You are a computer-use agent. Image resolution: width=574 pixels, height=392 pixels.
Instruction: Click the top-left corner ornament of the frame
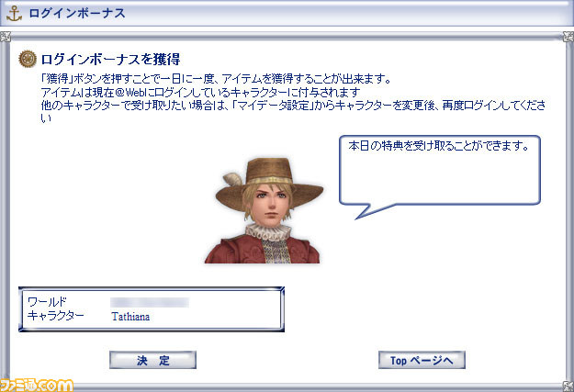click(x=6, y=37)
